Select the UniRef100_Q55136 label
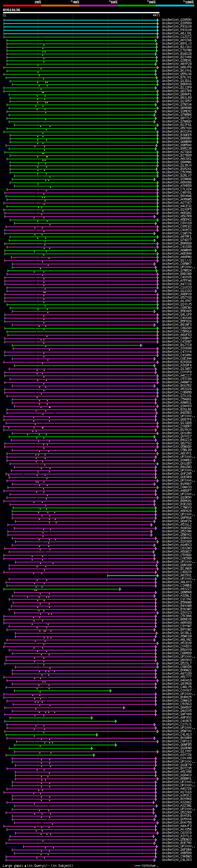The width and height of the screenshot is (197, 868). 177,74
